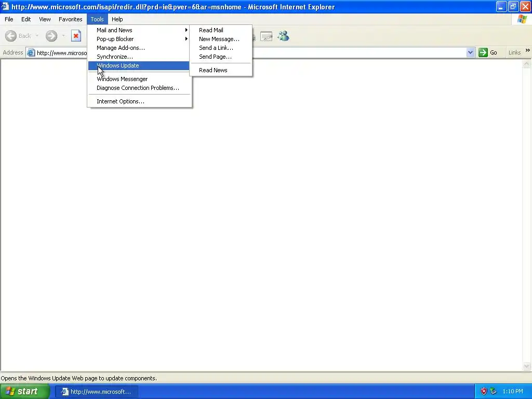Open Internet Options from the Tools menu
Viewport: 532px width, 399px height.
[139, 101]
